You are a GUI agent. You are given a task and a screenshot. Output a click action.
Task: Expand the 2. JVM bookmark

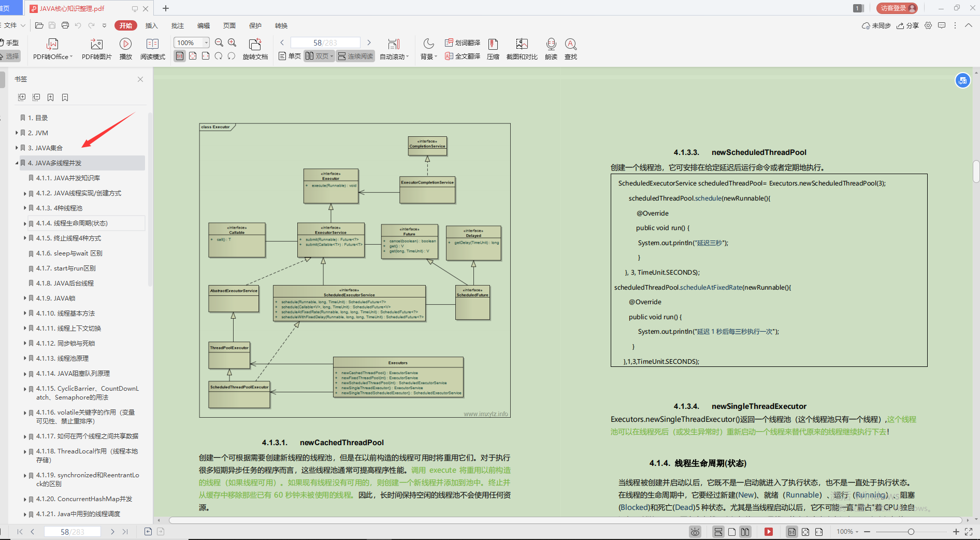pyautogui.click(x=17, y=133)
